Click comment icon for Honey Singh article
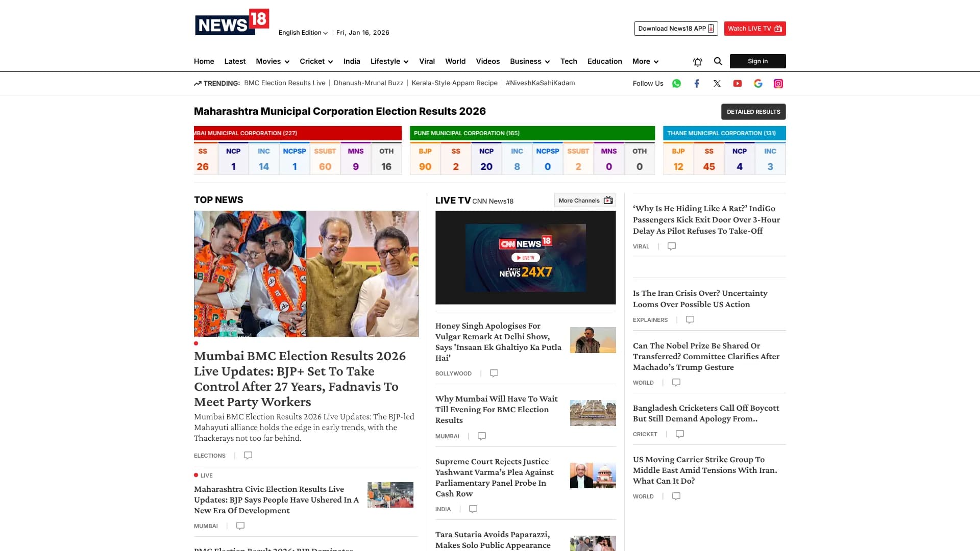 (x=494, y=373)
